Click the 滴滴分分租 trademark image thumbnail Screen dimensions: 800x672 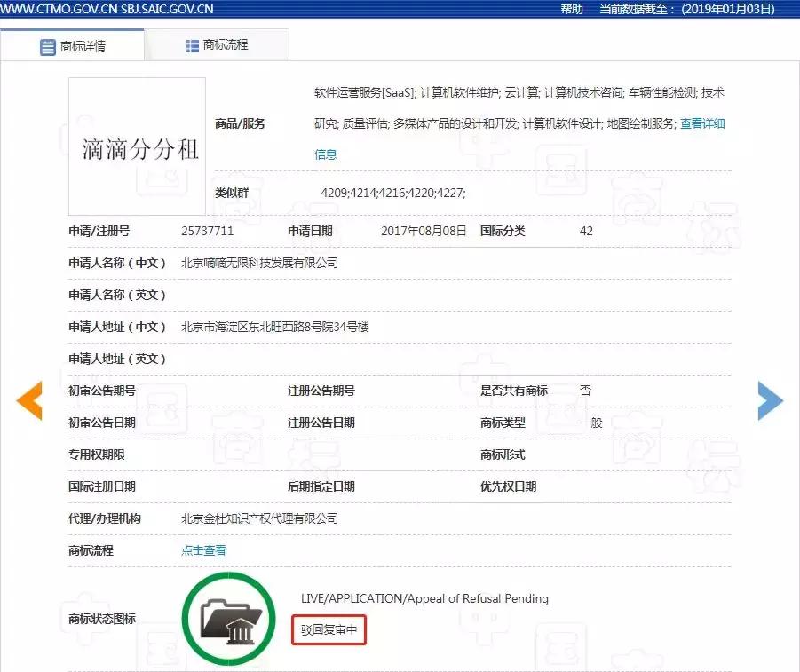tap(136, 145)
